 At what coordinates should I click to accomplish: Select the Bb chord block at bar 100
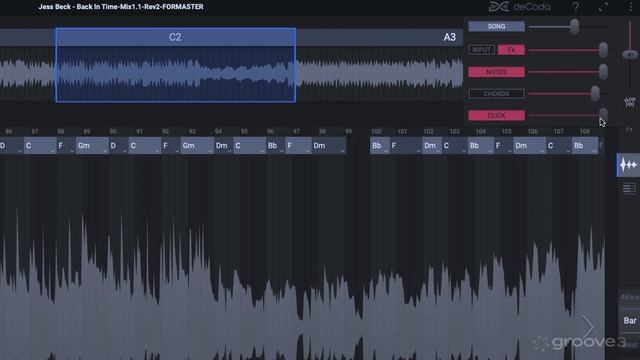380,146
